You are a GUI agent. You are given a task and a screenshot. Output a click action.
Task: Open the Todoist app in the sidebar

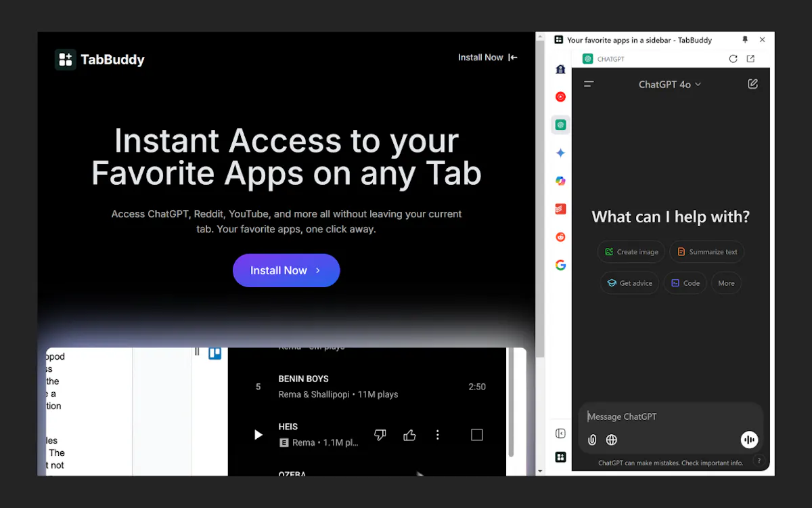tap(560, 209)
